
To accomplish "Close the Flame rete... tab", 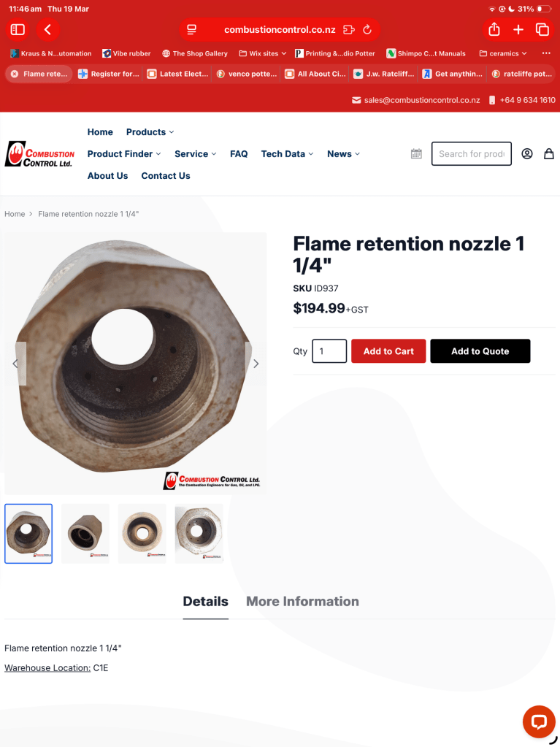I will 15,74.
